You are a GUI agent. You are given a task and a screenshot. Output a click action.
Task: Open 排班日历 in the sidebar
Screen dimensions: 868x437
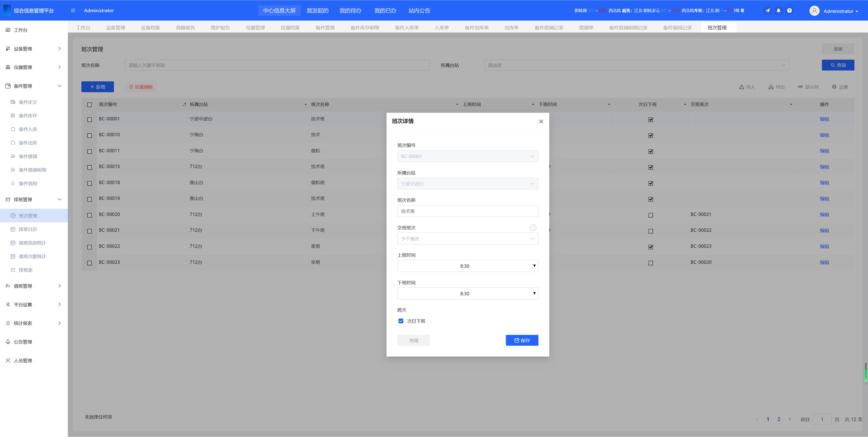28,229
